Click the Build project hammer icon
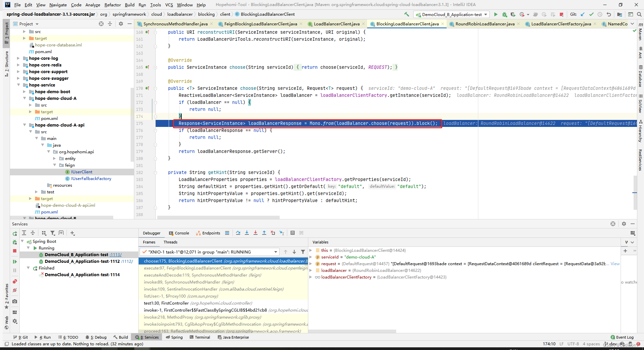This screenshot has width=644, height=350. coord(407,14)
